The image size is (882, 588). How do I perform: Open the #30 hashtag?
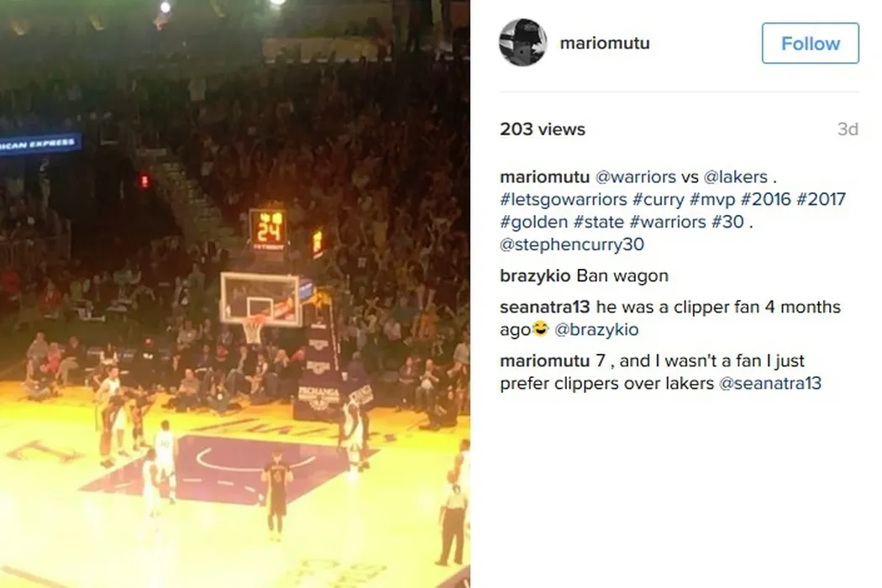727,222
